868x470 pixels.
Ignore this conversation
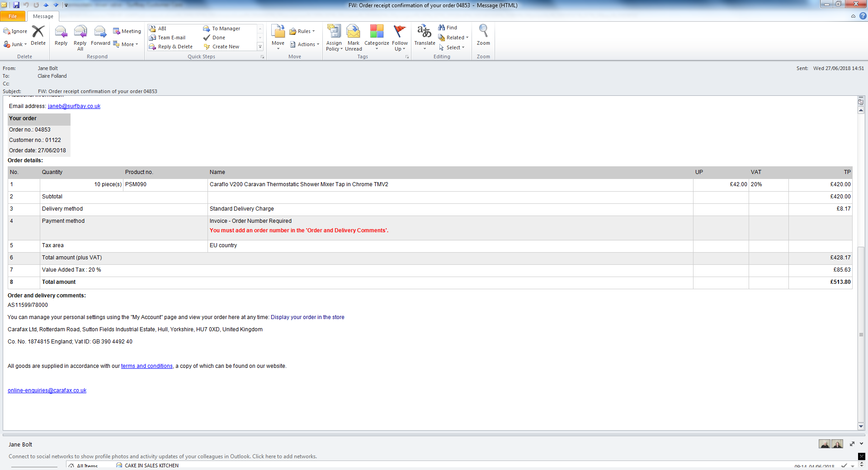point(15,31)
